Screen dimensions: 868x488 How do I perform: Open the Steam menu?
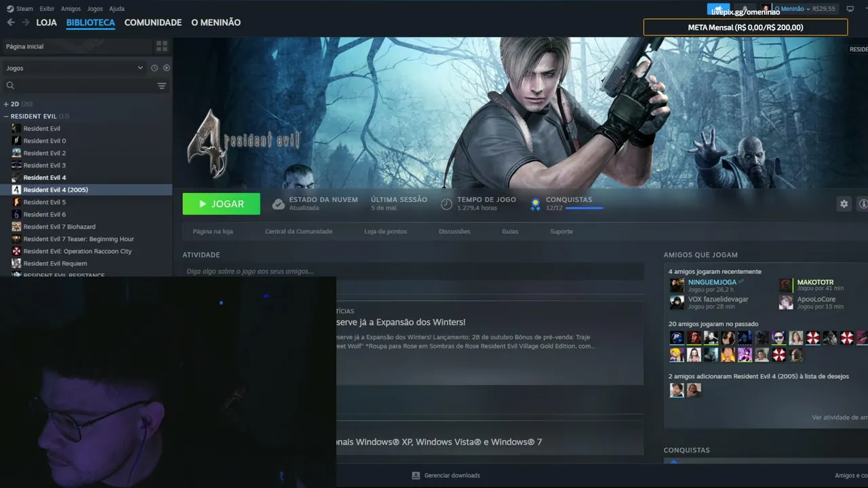point(24,9)
